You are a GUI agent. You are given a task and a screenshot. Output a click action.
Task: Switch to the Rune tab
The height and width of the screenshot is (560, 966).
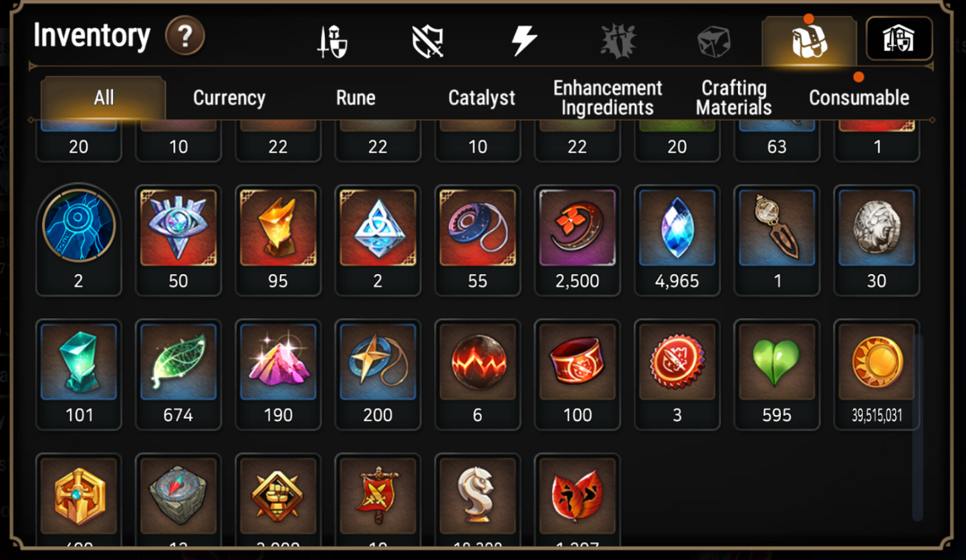[x=355, y=98]
